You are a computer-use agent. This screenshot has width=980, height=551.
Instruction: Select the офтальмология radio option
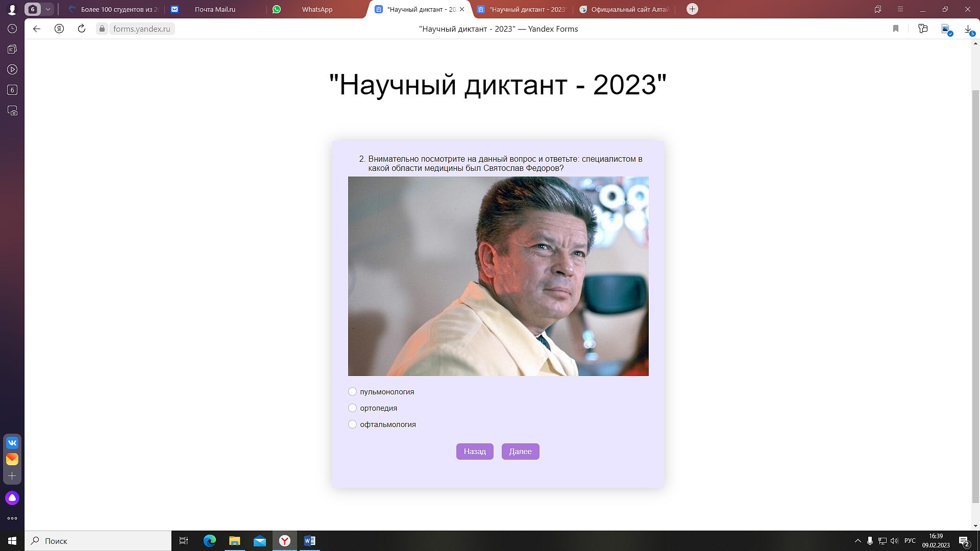(x=352, y=424)
